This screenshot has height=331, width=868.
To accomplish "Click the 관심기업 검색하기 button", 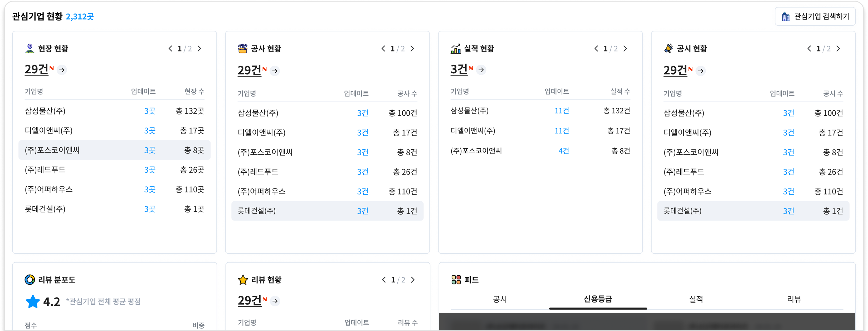I will tap(815, 16).
